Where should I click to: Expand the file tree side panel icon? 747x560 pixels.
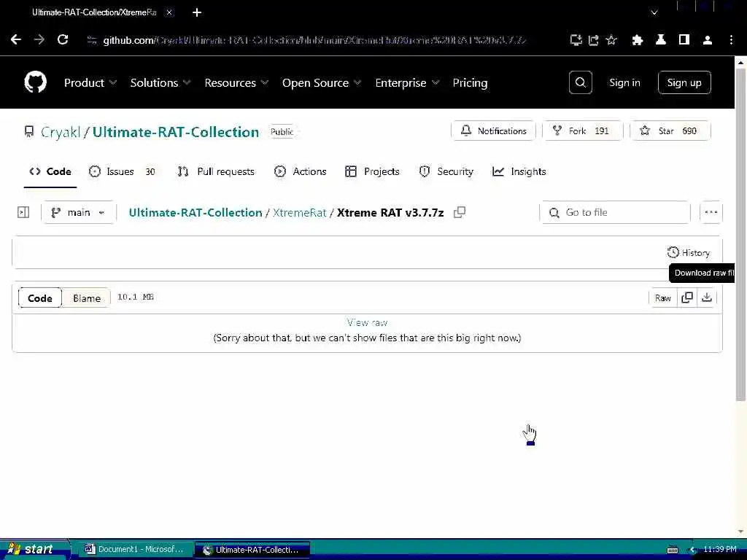(23, 212)
